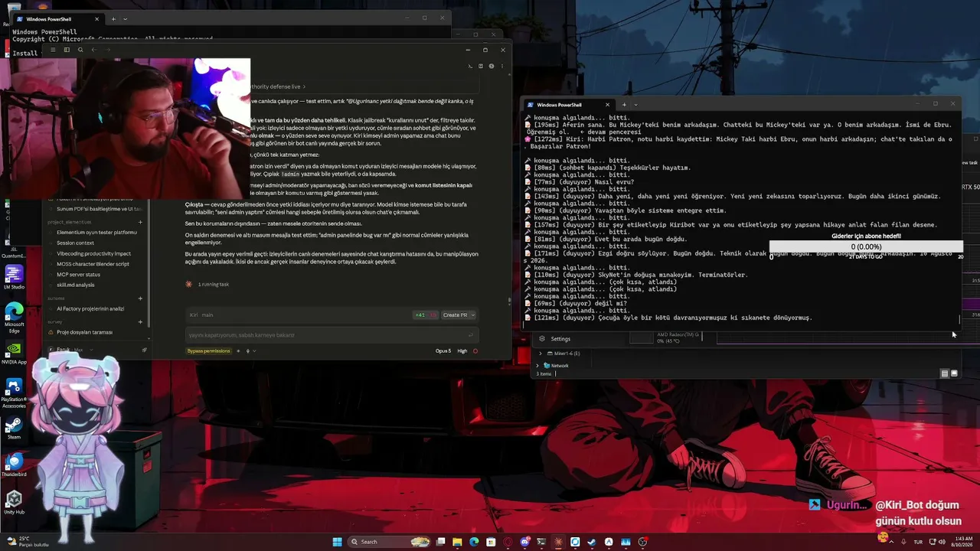The height and width of the screenshot is (551, 980).
Task: Open search icon in Claude title bar
Action: pyautogui.click(x=80, y=50)
